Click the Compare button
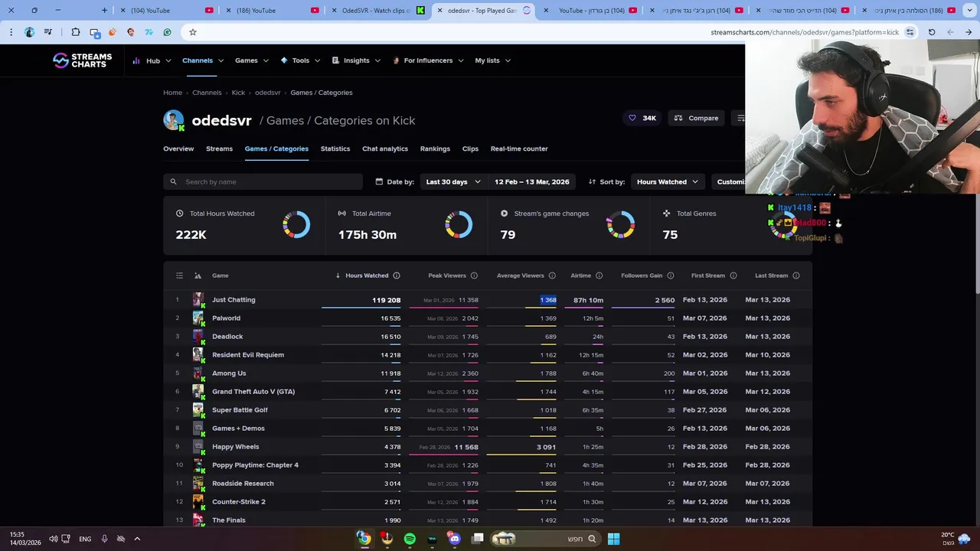This screenshot has width=980, height=551. click(x=696, y=118)
